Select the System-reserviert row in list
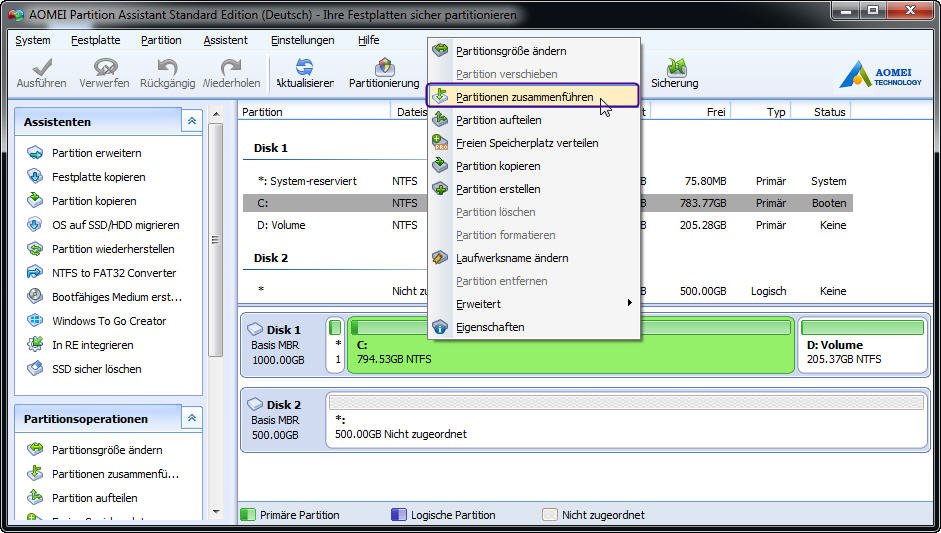 click(x=547, y=181)
